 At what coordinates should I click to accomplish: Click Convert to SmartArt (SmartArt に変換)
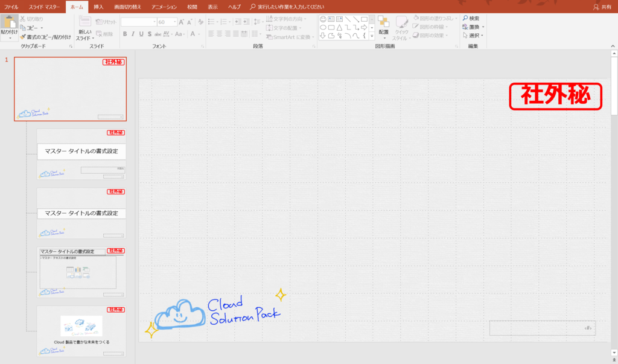[x=290, y=37]
